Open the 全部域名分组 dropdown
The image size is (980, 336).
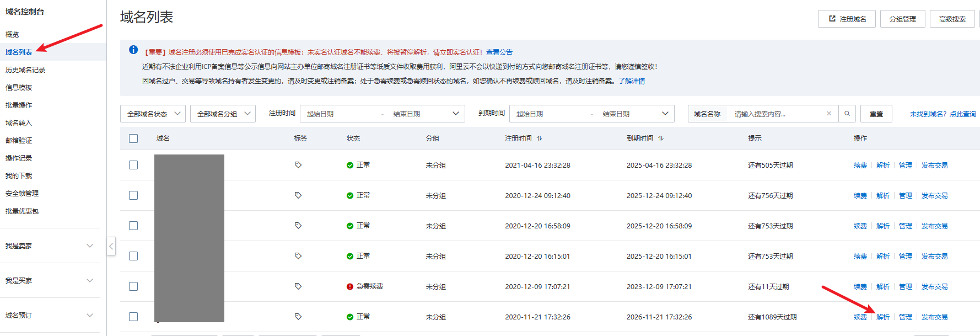pyautogui.click(x=223, y=114)
